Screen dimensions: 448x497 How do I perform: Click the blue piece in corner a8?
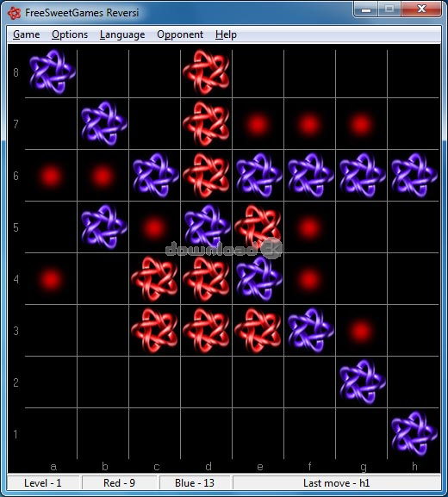[53, 72]
